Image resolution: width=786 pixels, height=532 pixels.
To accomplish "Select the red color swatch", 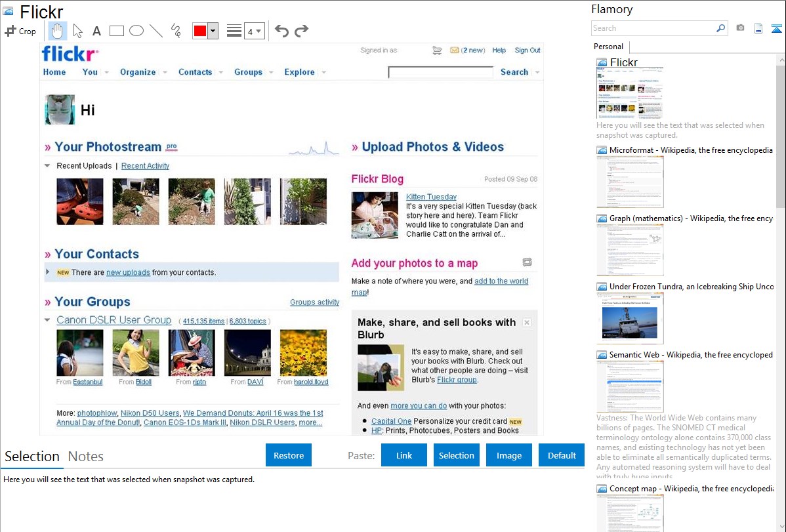I will tap(200, 31).
